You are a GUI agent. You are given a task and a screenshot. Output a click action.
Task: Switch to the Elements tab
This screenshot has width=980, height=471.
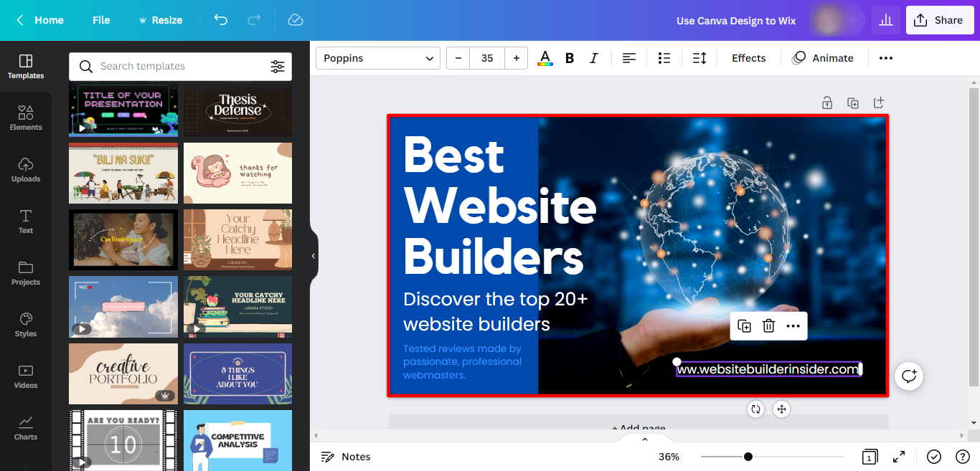[x=26, y=118]
